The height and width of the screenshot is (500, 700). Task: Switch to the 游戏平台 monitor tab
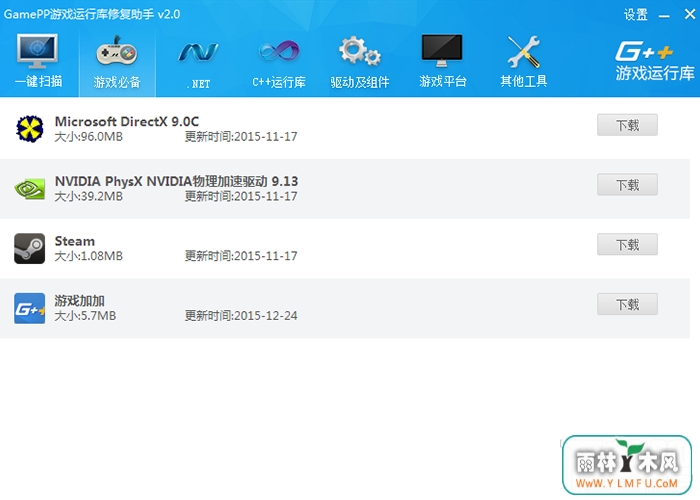442,62
